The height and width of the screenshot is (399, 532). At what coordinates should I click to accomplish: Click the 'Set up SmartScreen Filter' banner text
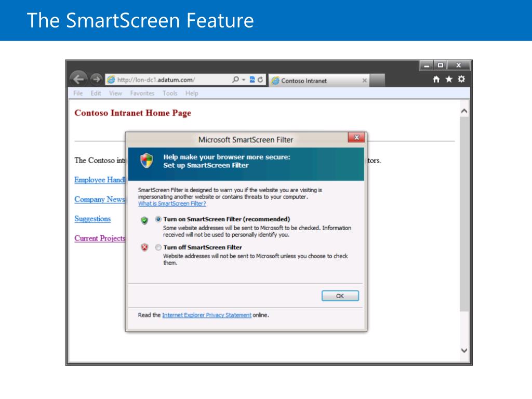[x=206, y=166]
